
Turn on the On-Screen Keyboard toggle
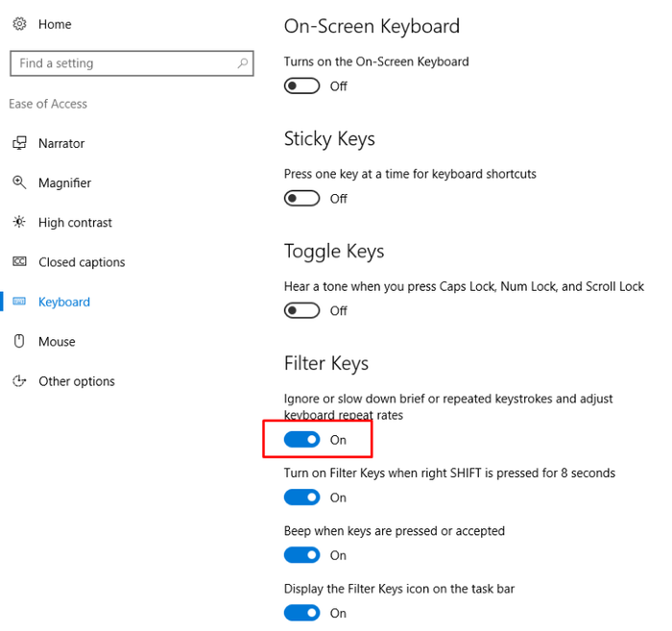pyautogui.click(x=301, y=86)
